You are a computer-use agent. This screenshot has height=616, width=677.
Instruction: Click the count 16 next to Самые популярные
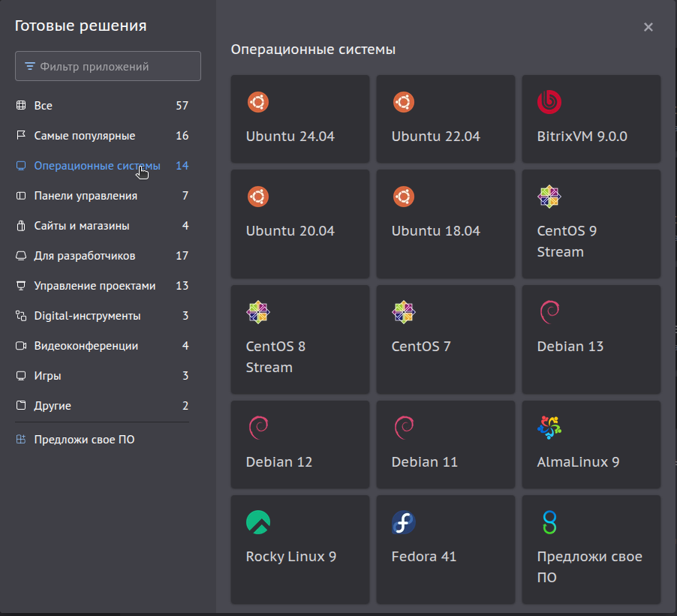point(182,136)
